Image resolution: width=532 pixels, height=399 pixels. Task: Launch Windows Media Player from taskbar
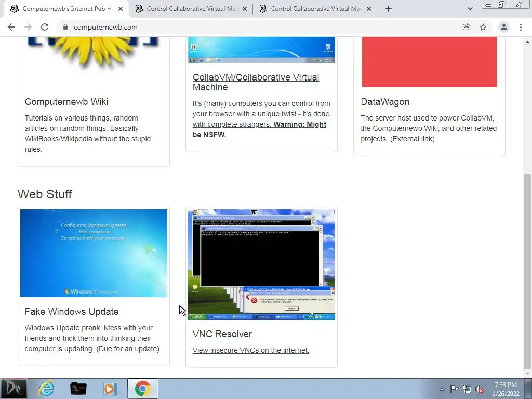tap(110, 389)
